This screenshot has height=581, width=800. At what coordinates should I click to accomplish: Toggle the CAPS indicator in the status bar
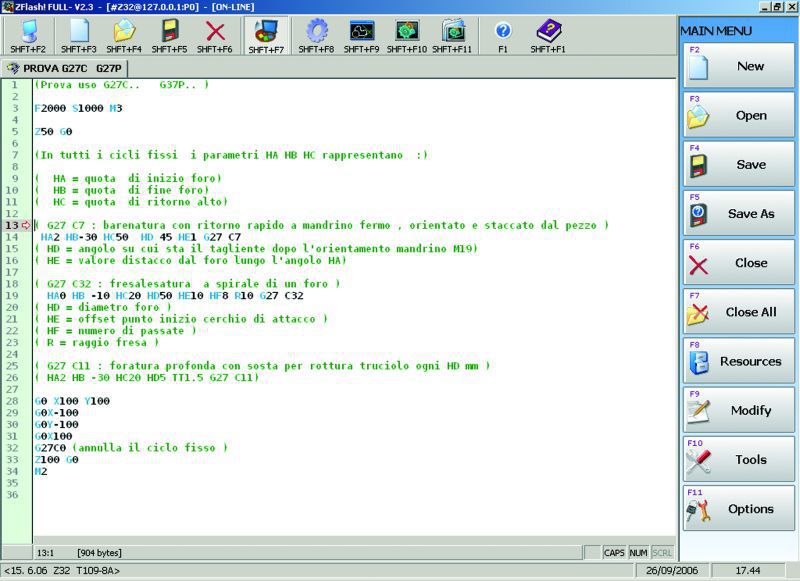pos(613,552)
